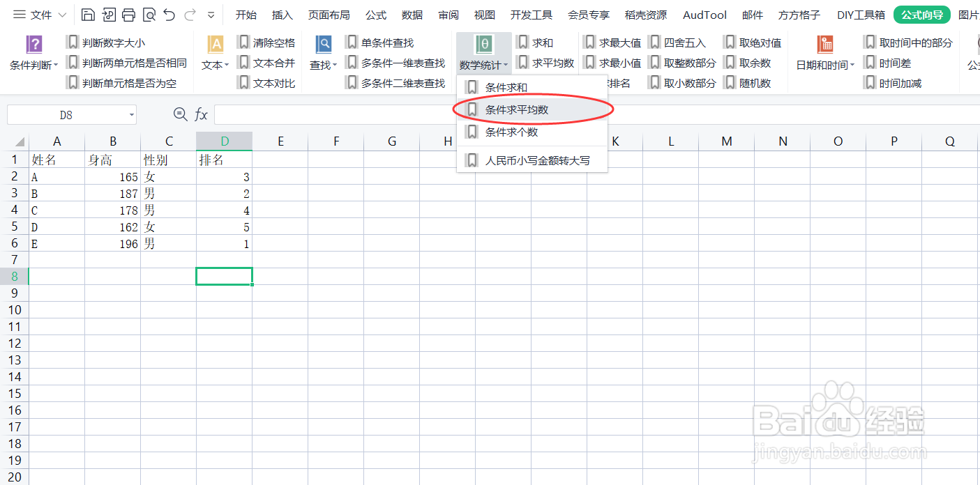Select 人民币小写金额转大写 menu entry
The image size is (980, 485).
tap(537, 160)
